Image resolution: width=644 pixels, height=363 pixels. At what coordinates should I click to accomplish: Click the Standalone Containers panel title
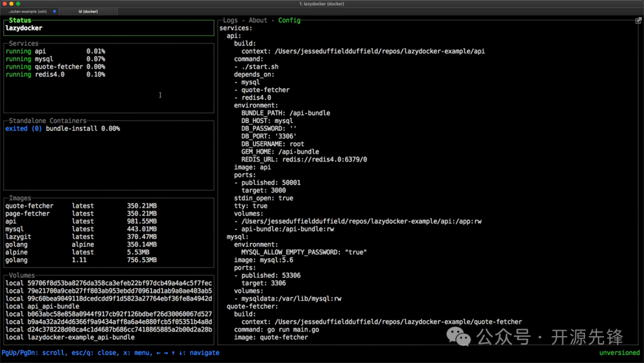click(48, 121)
